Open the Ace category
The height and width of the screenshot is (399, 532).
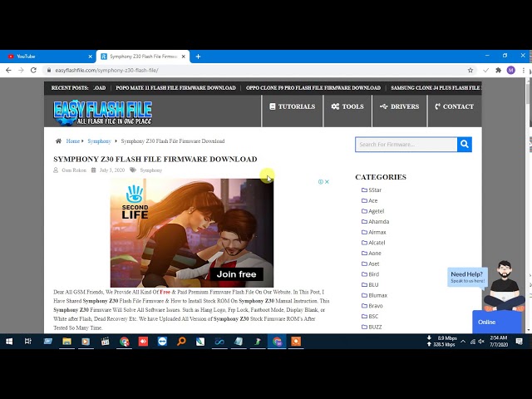[x=373, y=200]
